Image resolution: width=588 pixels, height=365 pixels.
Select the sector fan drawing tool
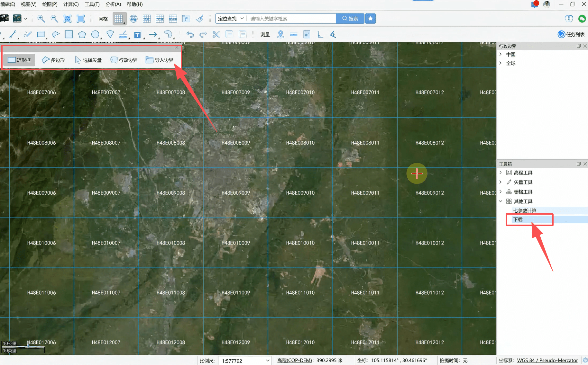(x=110, y=34)
